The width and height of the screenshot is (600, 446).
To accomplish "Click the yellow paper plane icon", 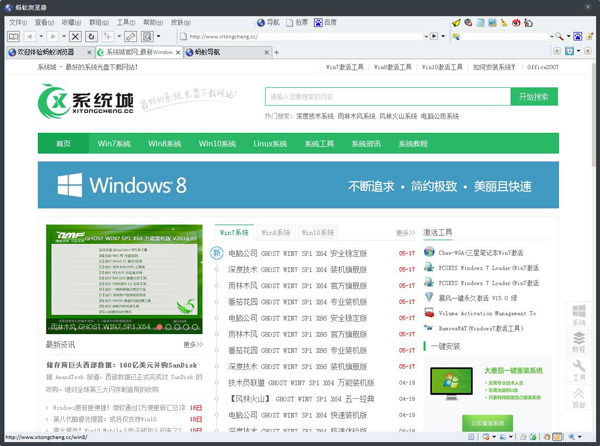I will point(456,23).
